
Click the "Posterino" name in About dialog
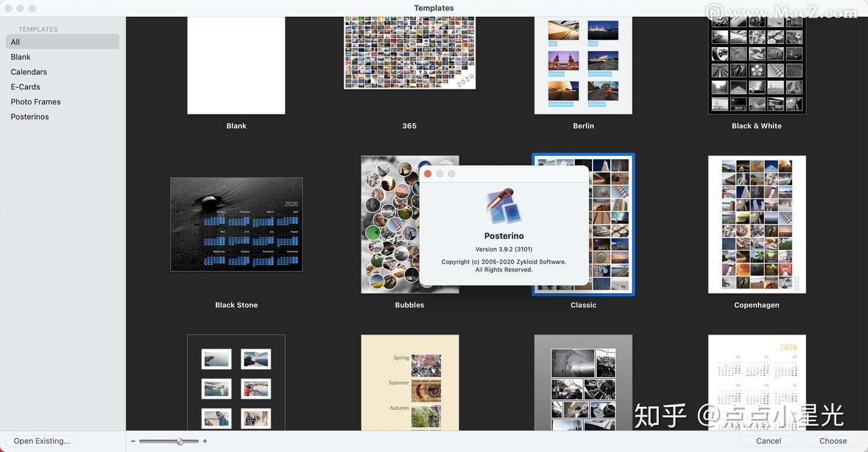coord(504,236)
